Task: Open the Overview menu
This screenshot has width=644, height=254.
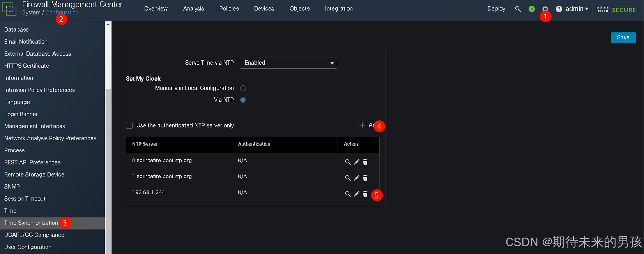Action: [x=156, y=9]
